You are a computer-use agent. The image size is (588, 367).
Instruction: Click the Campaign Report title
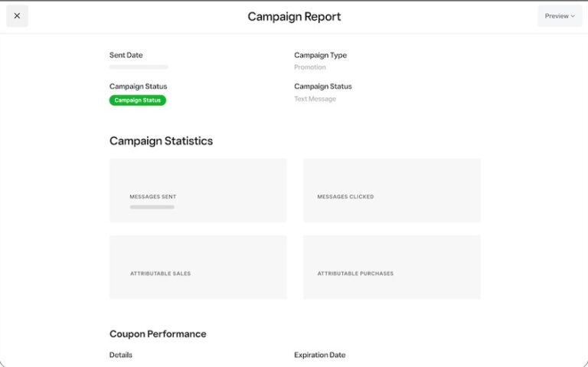click(x=294, y=17)
